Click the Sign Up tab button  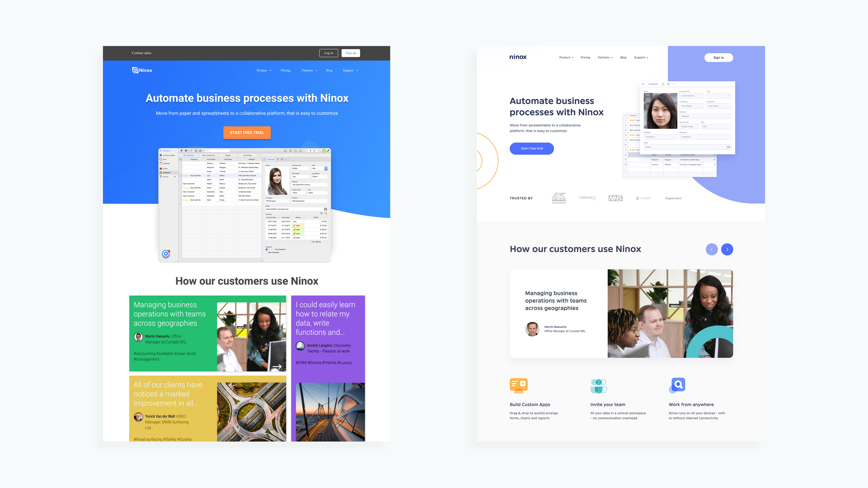pos(351,53)
